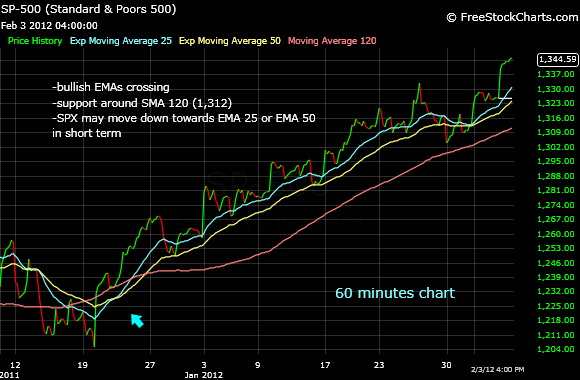Click the 1,323.00 price axis label
Image resolution: width=580 pixels, height=380 pixels.
556,103
